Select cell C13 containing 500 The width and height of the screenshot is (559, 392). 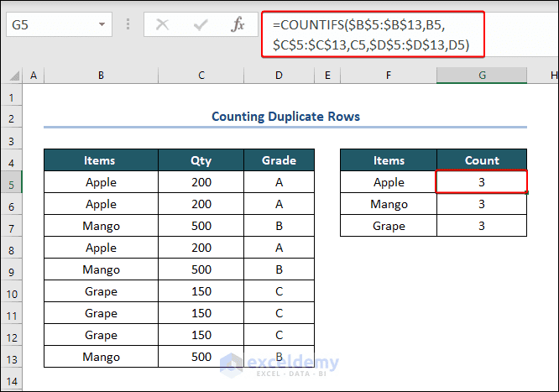pos(201,357)
